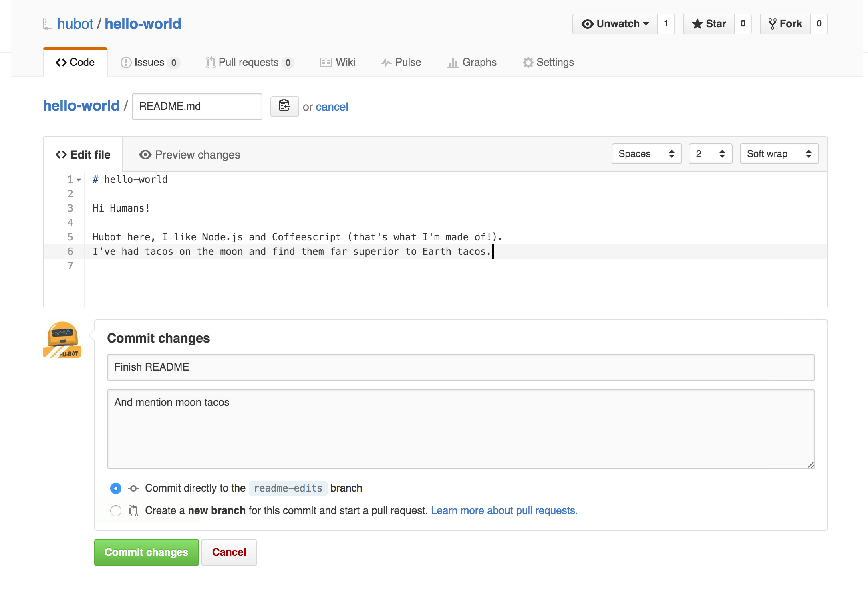
Task: Click the Settings gear icon
Action: [527, 62]
